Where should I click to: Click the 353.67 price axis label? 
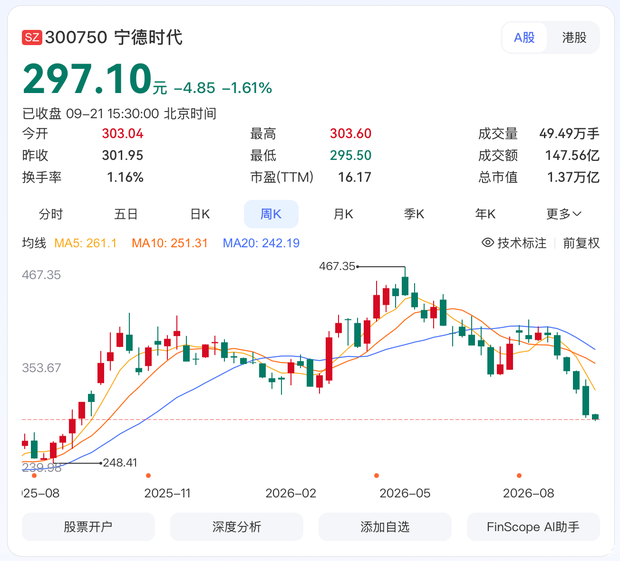[42, 368]
